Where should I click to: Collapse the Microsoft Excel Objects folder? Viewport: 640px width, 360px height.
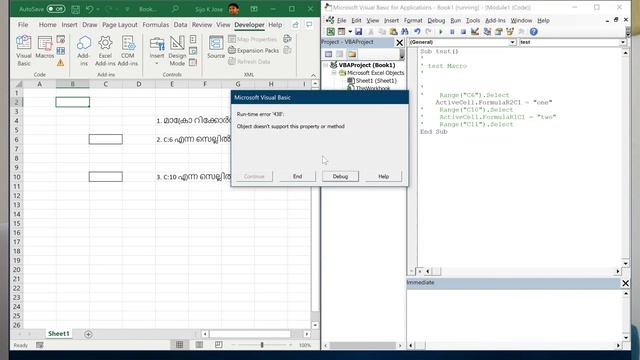coord(334,73)
